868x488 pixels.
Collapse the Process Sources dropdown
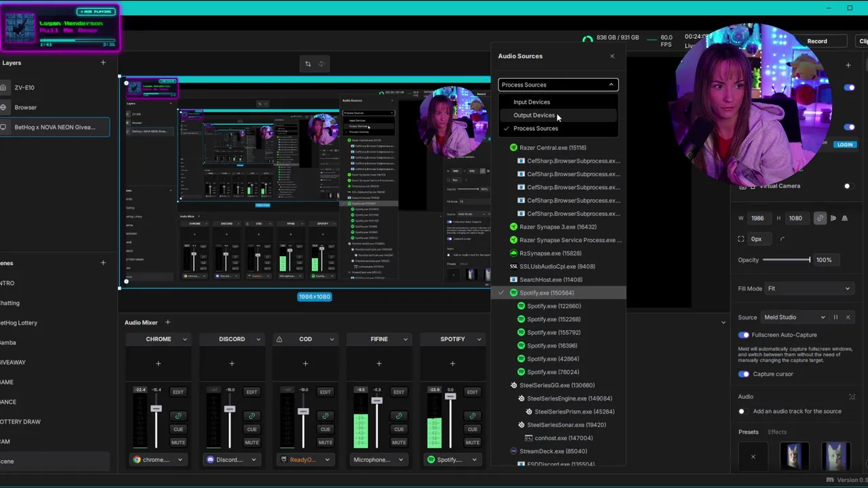pos(558,85)
